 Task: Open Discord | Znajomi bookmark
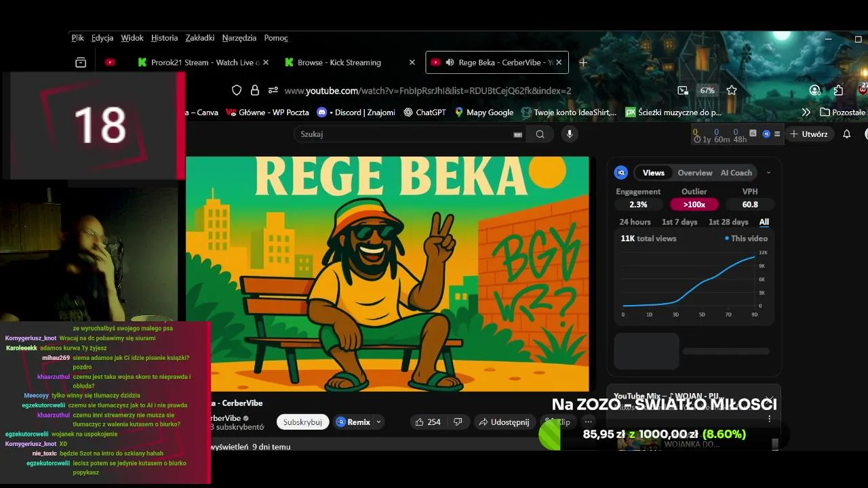(x=356, y=113)
